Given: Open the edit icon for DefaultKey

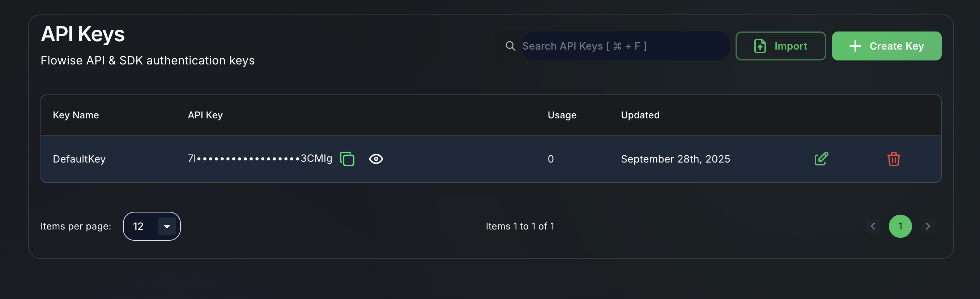Looking at the screenshot, I should [821, 159].
